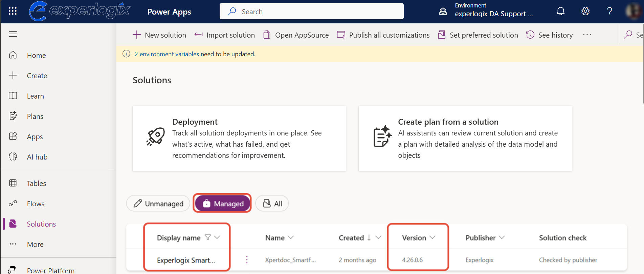644x274 pixels.
Task: Open Apps in the navigation
Action: point(35,136)
